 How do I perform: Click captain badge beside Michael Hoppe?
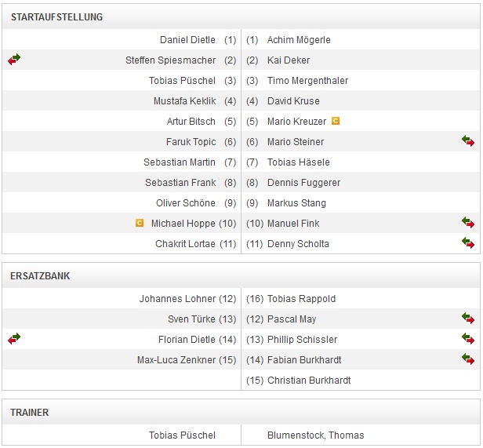tap(140, 223)
